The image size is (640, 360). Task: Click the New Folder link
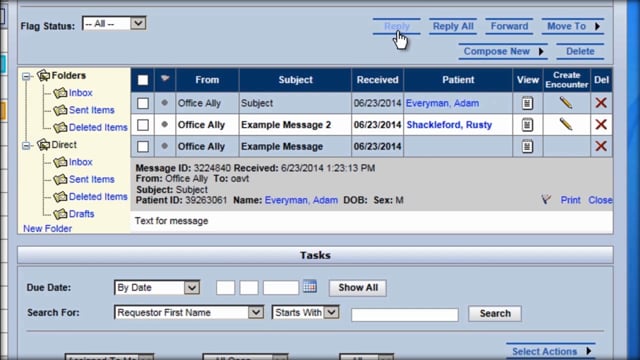pos(47,229)
